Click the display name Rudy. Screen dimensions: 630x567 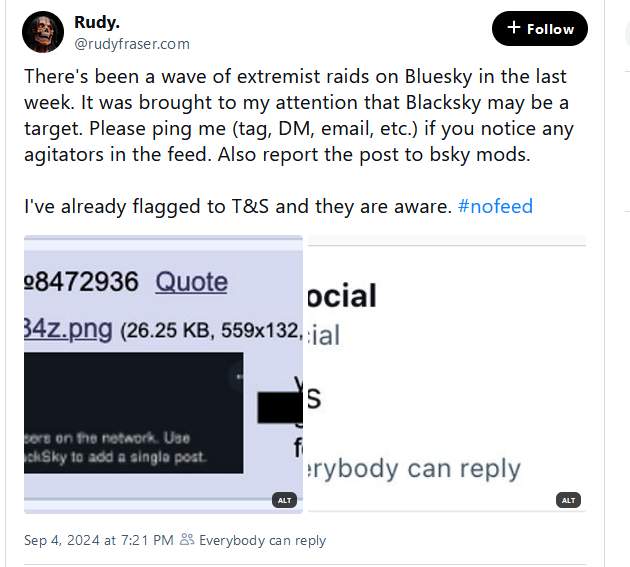(97, 22)
